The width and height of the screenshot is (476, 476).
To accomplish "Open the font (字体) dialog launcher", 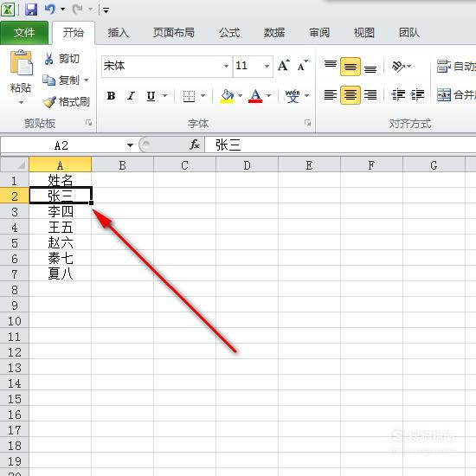I will (308, 123).
